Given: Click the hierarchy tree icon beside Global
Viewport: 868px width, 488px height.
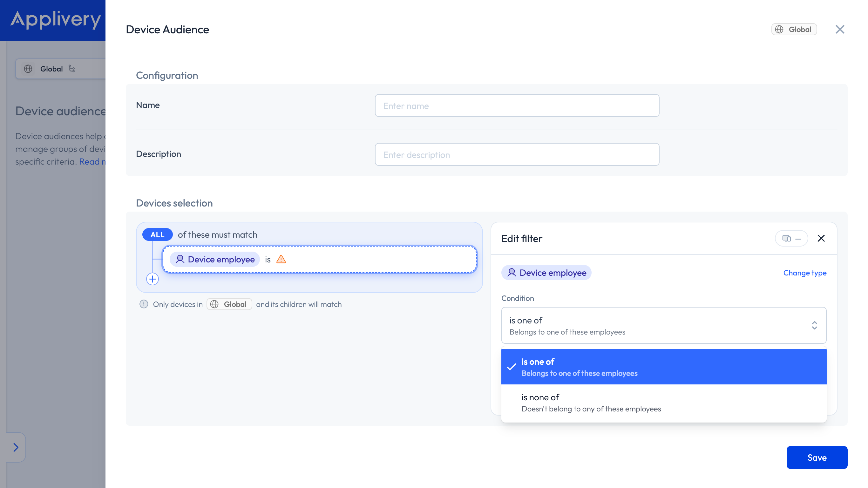Looking at the screenshot, I should click(72, 69).
